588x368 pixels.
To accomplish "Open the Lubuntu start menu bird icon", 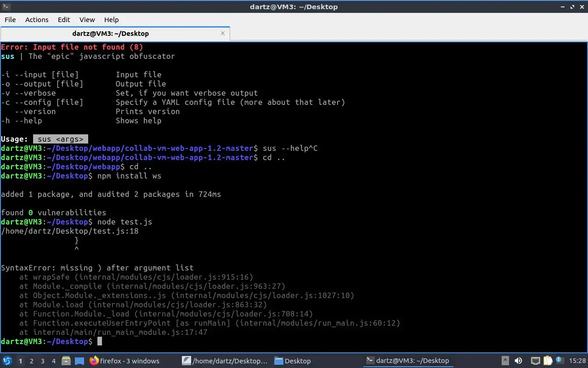I will point(7,361).
